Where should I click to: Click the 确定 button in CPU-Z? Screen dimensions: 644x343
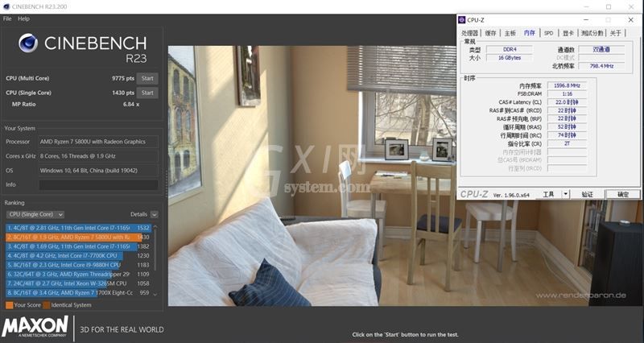pos(623,194)
